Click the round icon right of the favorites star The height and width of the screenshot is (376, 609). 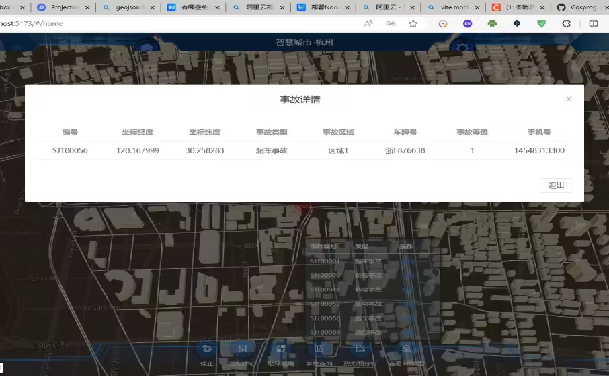point(443,24)
